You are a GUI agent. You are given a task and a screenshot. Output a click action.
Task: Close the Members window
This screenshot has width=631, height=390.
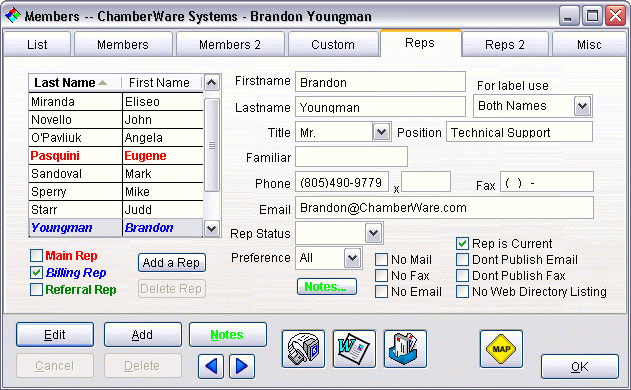pyautogui.click(x=616, y=16)
